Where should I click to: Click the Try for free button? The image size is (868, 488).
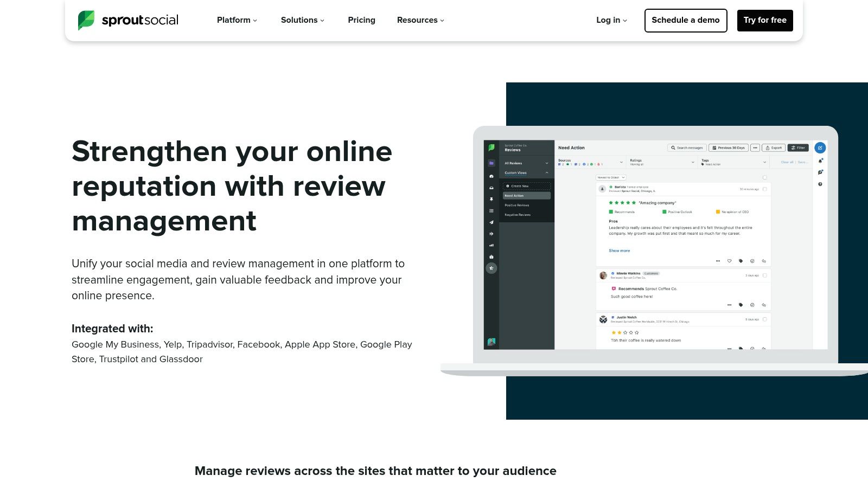pyautogui.click(x=765, y=20)
